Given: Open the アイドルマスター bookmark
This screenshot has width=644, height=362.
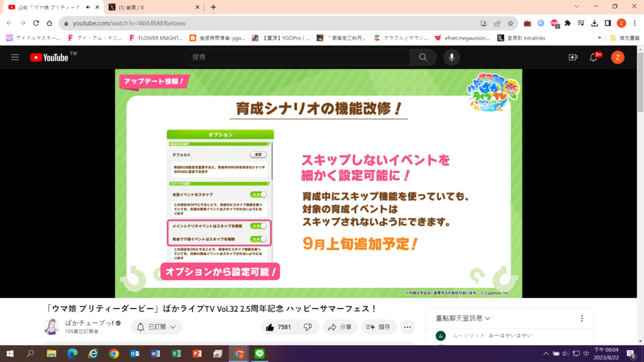Looking at the screenshot, I should tap(33, 38).
